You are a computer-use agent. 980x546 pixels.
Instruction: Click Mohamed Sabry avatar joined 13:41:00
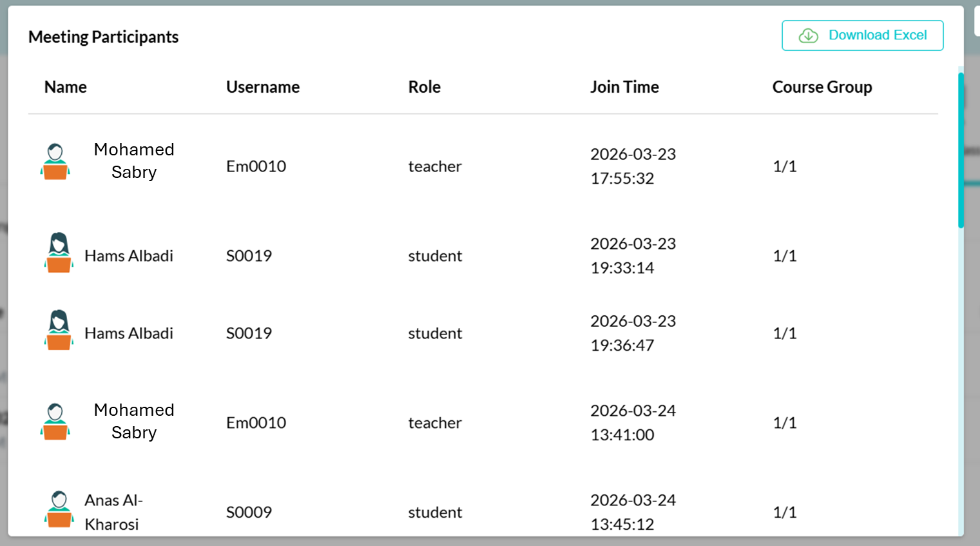[x=55, y=422]
